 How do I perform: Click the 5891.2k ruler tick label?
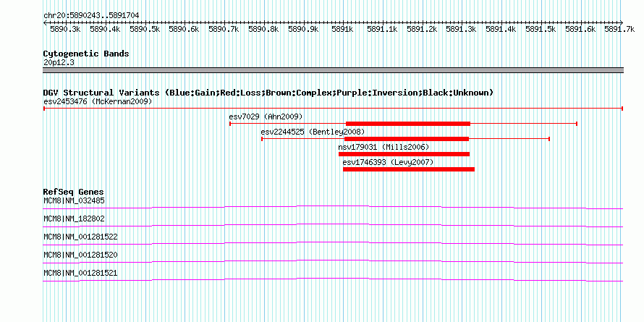point(422,29)
